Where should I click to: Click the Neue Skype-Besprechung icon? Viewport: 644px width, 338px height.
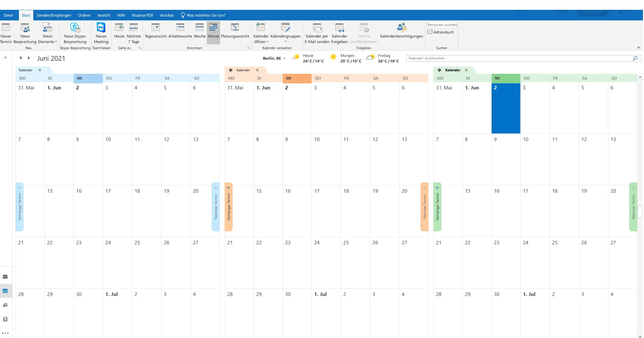coord(75,28)
